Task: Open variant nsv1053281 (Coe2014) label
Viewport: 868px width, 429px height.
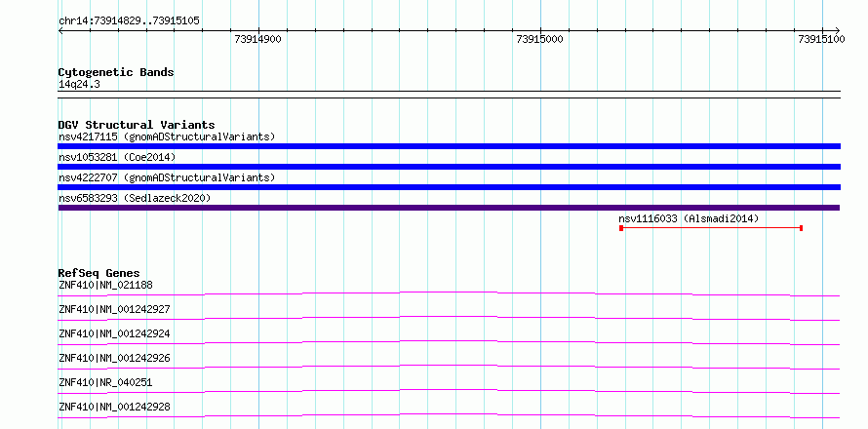Action: coord(117,157)
